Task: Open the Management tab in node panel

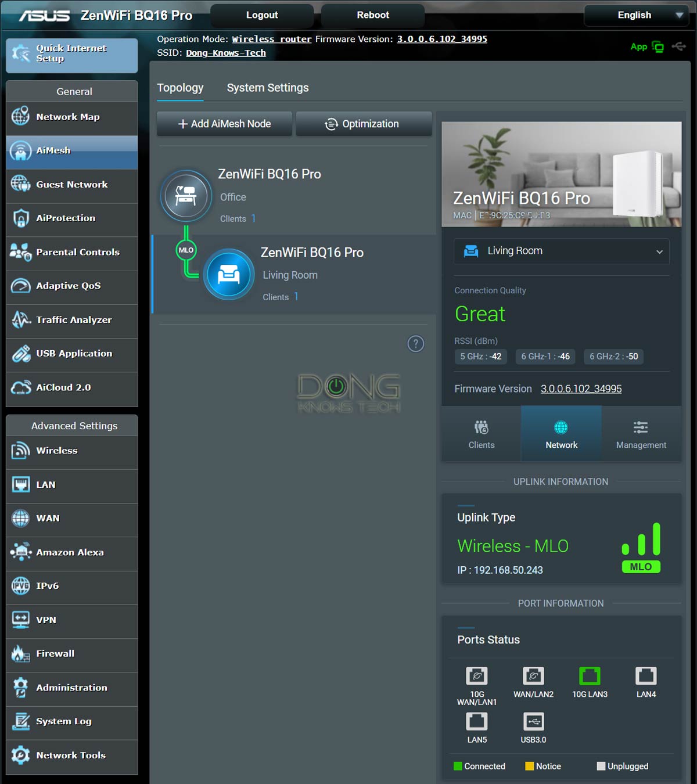Action: (641, 434)
